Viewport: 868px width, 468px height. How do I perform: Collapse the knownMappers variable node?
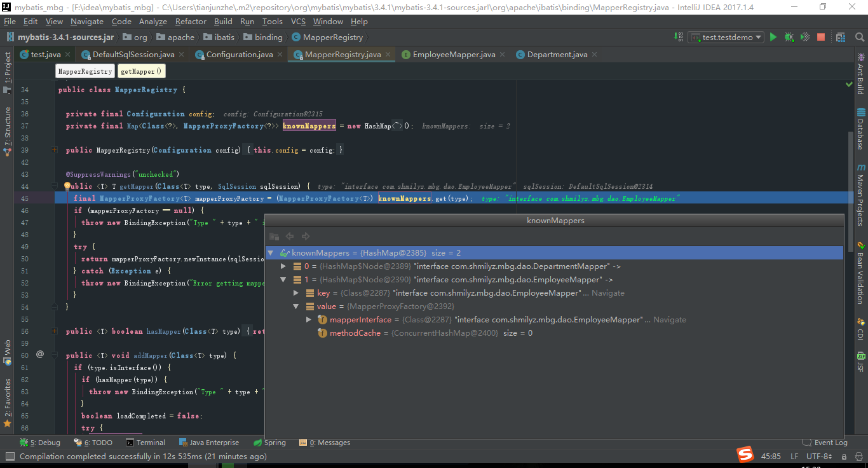[x=271, y=252]
